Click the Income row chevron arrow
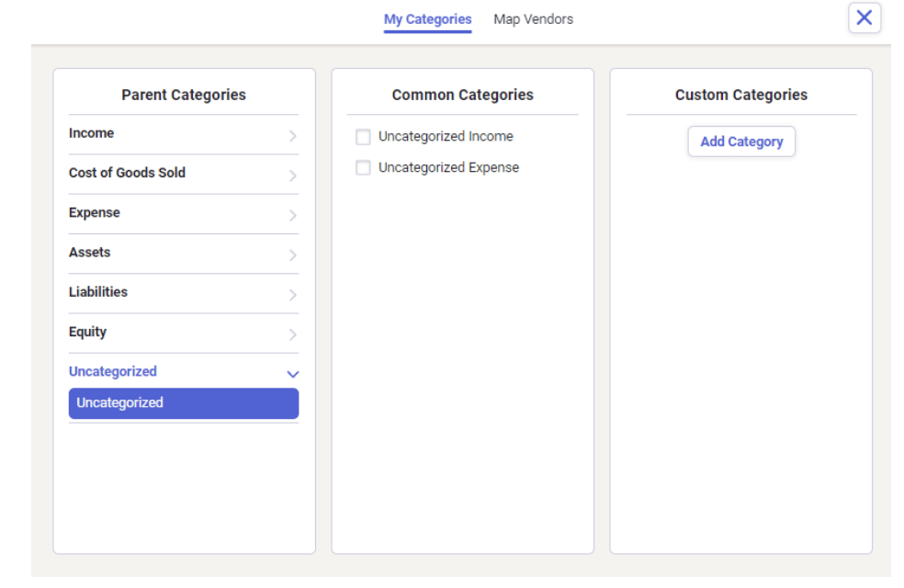Screen dimensions: 904x588 [293, 136]
